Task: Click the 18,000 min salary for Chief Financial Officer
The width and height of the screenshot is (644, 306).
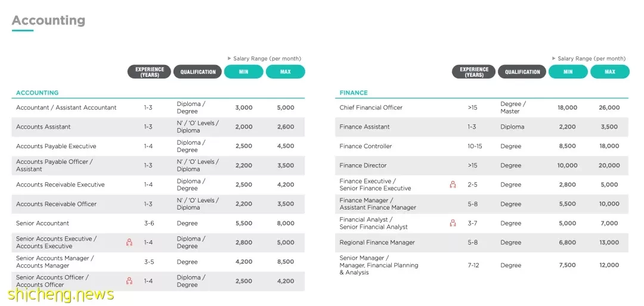Action: [x=567, y=108]
